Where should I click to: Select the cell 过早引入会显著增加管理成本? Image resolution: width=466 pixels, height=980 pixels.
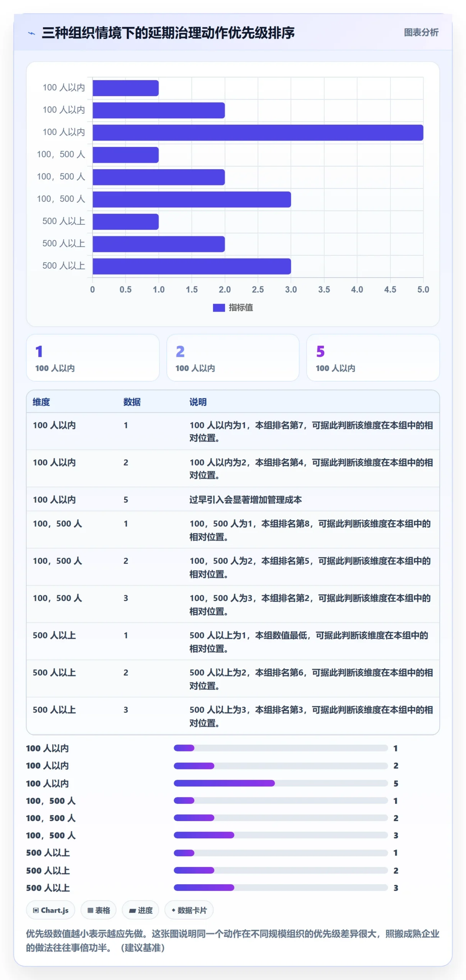(x=246, y=500)
